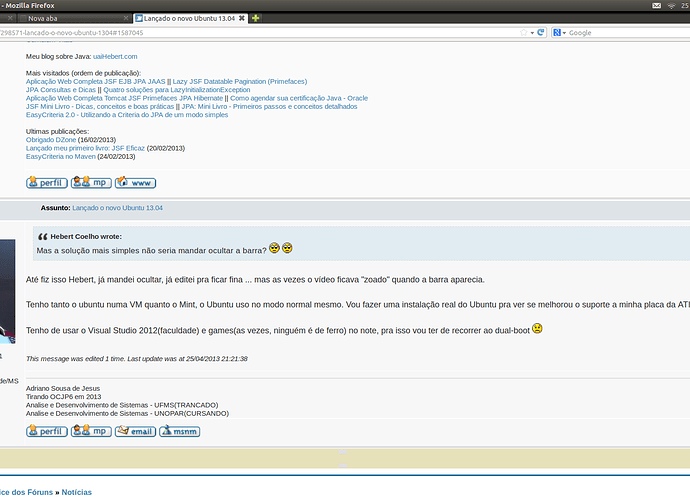Click Adriano's avatar image
This screenshot has width=690, height=500.
click(x=7, y=291)
